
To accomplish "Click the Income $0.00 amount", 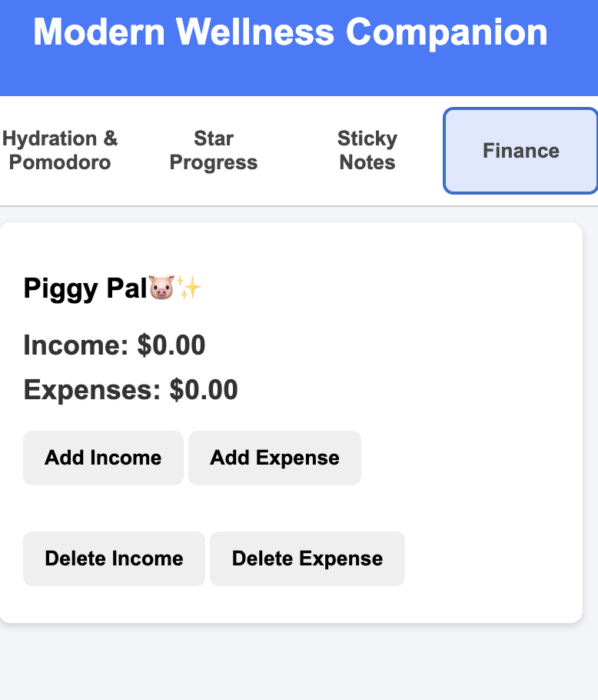I will coord(171,345).
